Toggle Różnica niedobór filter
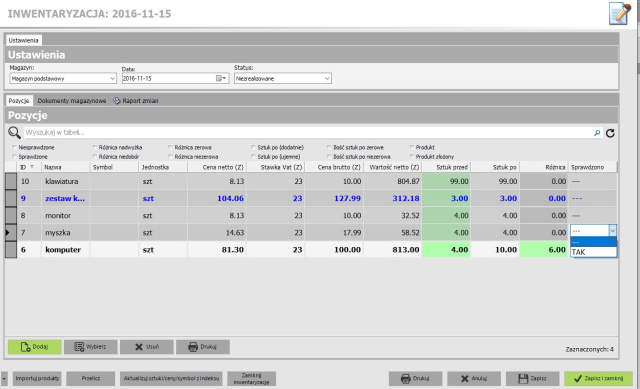Screen dimensions: 640x389 click(95, 157)
